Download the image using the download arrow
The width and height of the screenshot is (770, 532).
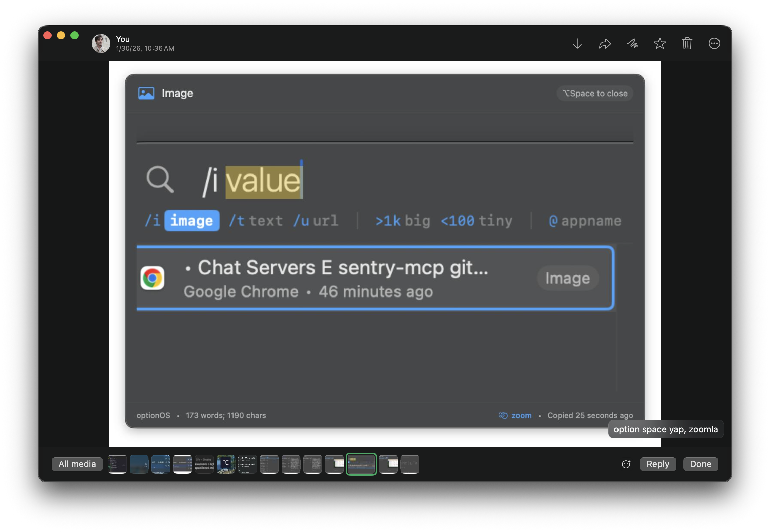click(x=577, y=44)
